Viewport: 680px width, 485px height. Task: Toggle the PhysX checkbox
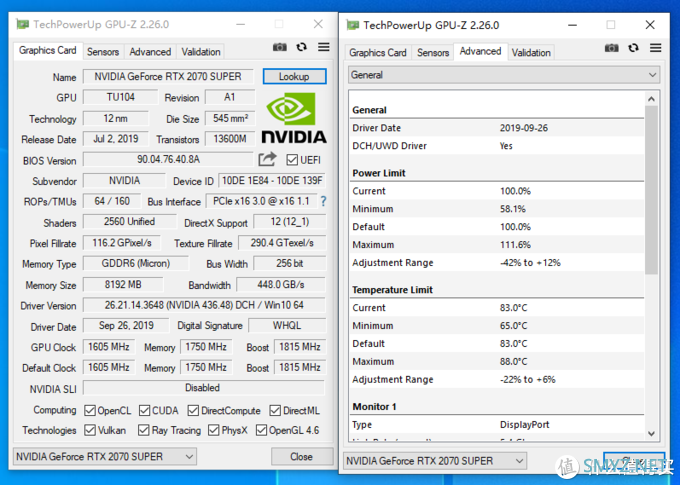click(213, 430)
